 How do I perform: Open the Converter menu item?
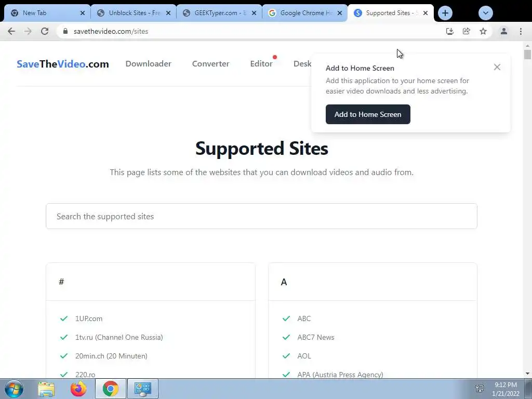point(211,64)
